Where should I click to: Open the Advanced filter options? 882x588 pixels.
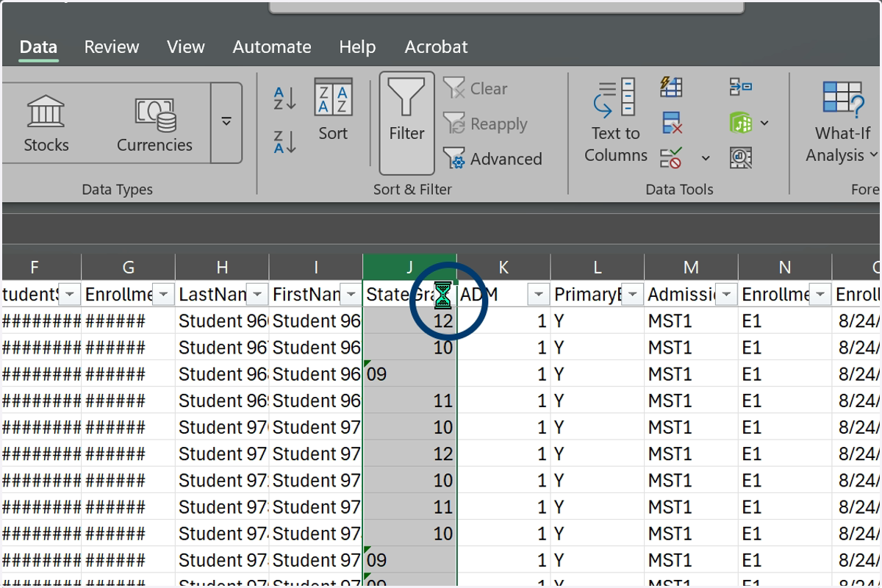click(x=492, y=159)
